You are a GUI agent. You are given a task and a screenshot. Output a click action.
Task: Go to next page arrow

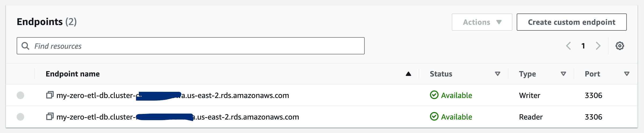pos(598,46)
